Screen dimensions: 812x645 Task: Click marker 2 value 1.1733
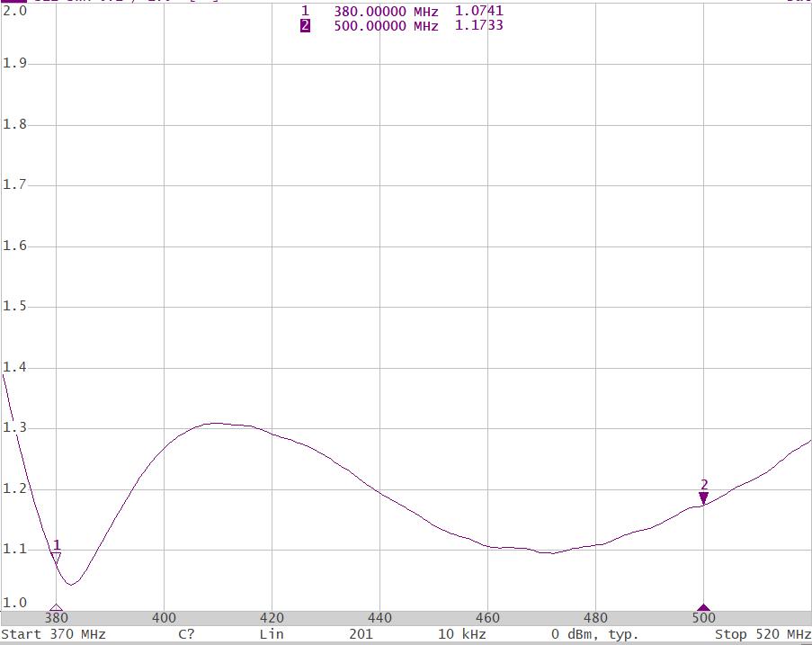pyautogui.click(x=478, y=25)
